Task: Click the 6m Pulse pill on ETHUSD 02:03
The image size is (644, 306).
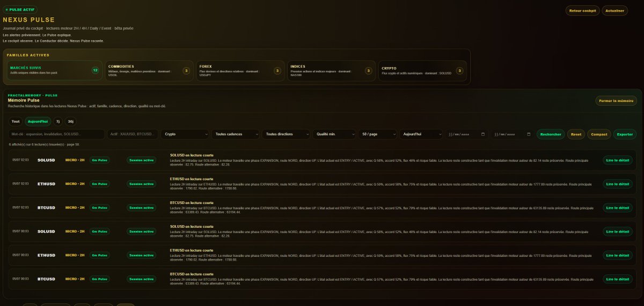Action: tap(100, 184)
